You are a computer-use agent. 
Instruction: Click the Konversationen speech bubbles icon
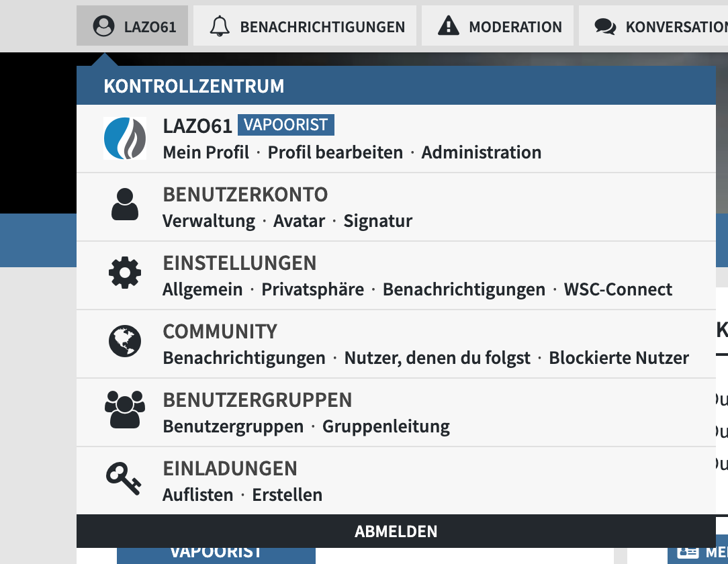[605, 27]
